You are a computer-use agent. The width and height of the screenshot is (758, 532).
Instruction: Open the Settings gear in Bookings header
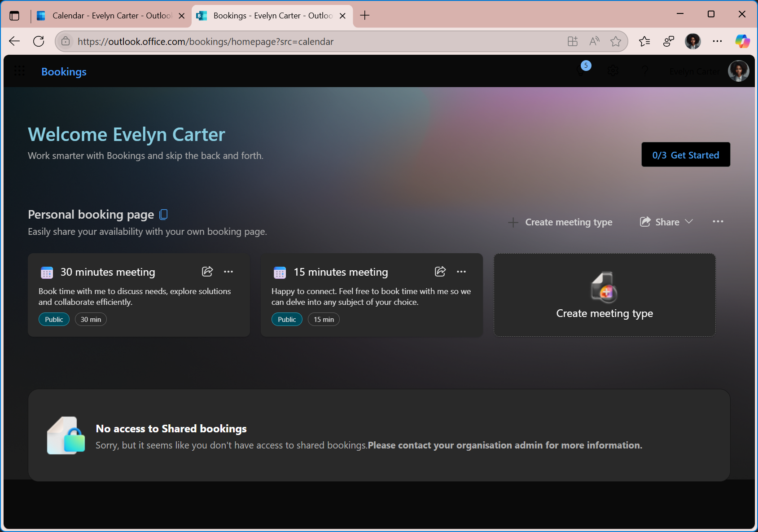click(x=613, y=70)
